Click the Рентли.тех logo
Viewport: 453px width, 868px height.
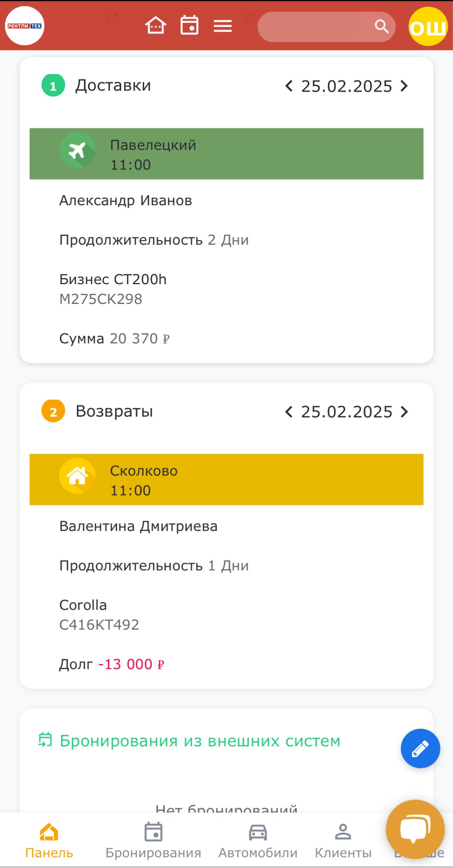(x=25, y=26)
